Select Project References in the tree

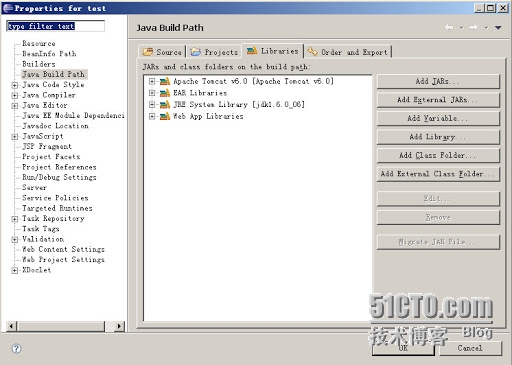(x=59, y=167)
